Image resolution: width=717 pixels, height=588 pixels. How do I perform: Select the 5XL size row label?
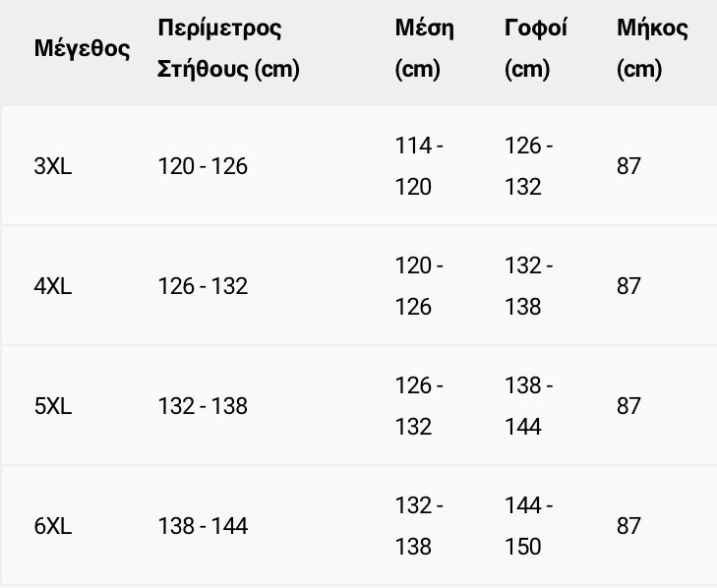click(53, 406)
